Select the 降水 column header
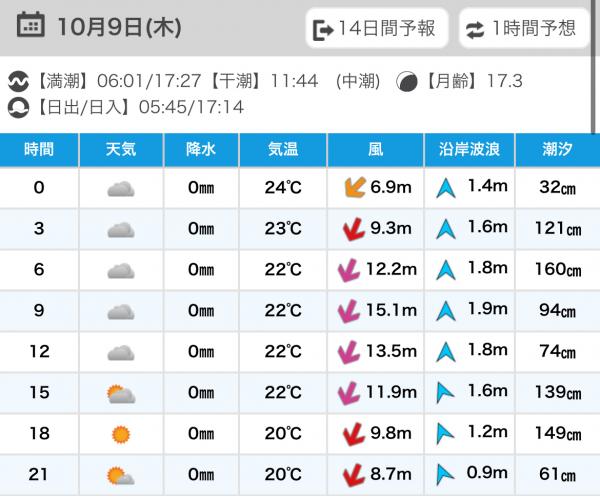 click(x=201, y=150)
